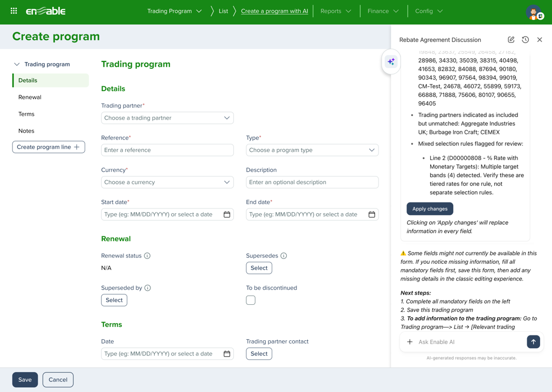Viewport: 552px width, 392px height.
Task: Open the program Type dropdown
Action: coord(312,150)
